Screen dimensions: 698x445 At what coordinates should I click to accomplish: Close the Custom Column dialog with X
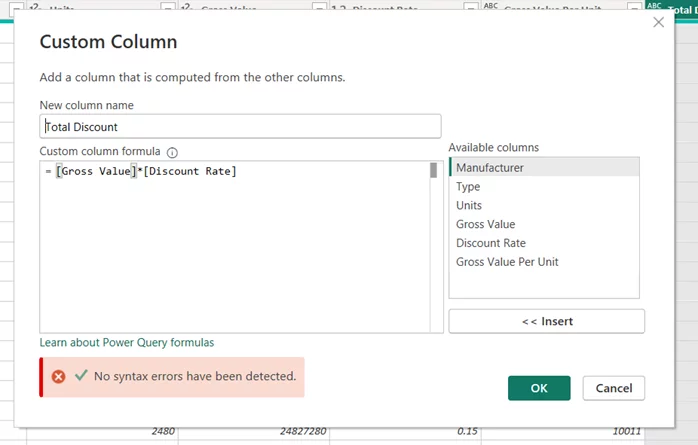click(x=658, y=22)
